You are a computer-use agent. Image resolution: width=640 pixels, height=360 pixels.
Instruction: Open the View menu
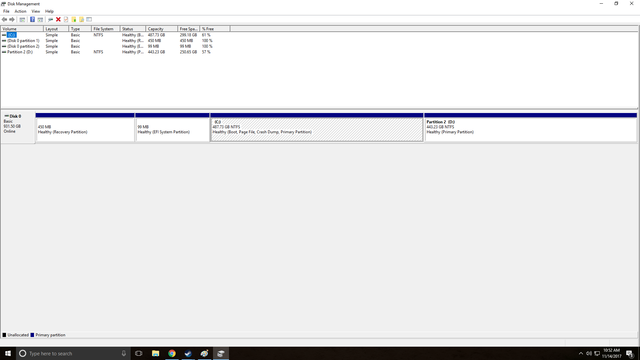[36, 11]
